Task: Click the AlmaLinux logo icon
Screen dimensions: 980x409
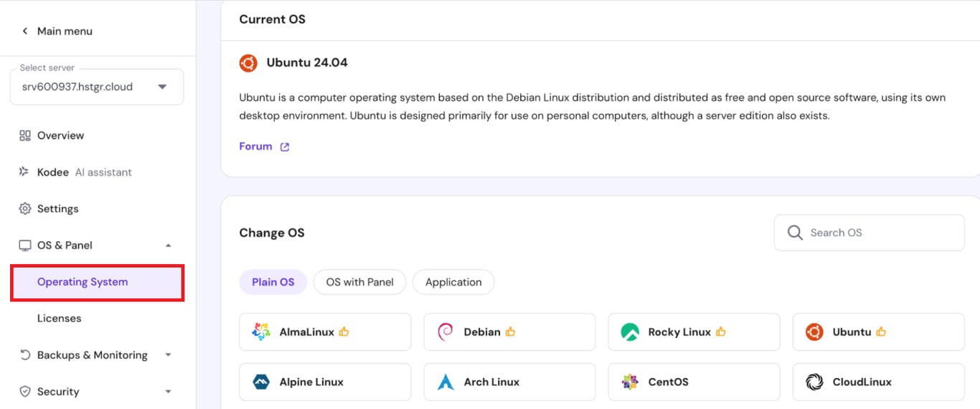Action: click(261, 332)
